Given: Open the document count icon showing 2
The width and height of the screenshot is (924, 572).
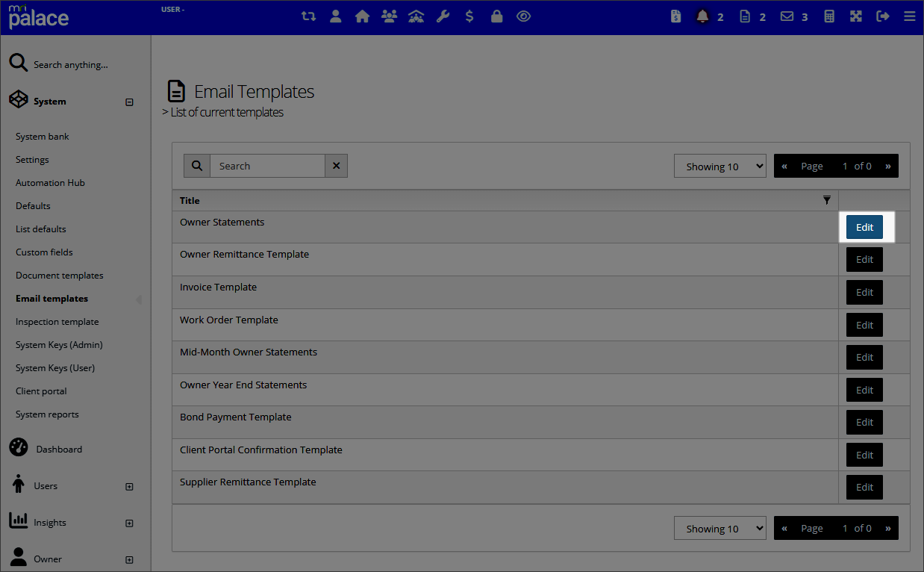Looking at the screenshot, I should 745,16.
